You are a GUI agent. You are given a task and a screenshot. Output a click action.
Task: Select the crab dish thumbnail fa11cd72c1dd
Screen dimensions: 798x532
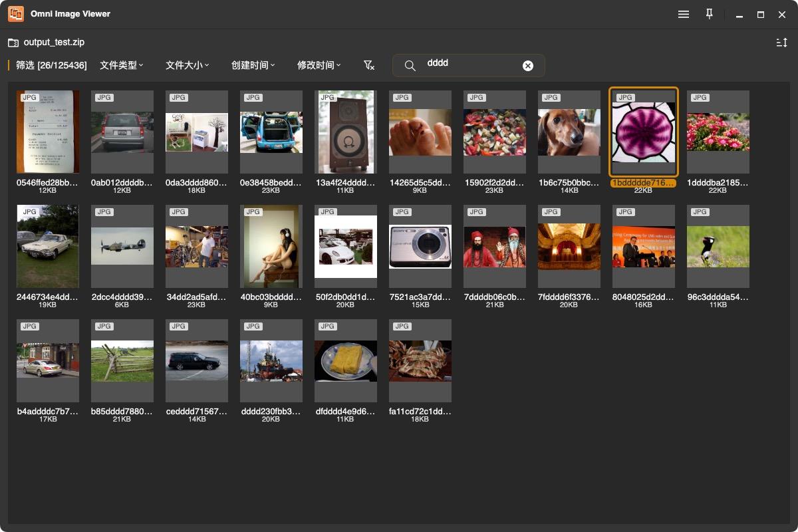tap(420, 360)
